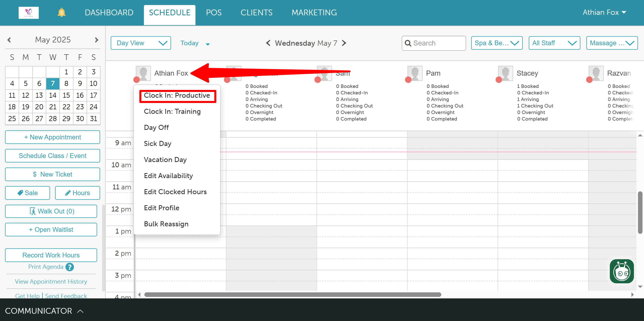Image resolution: width=644 pixels, height=321 pixels.
Task: Go to next day arrow
Action: click(344, 43)
